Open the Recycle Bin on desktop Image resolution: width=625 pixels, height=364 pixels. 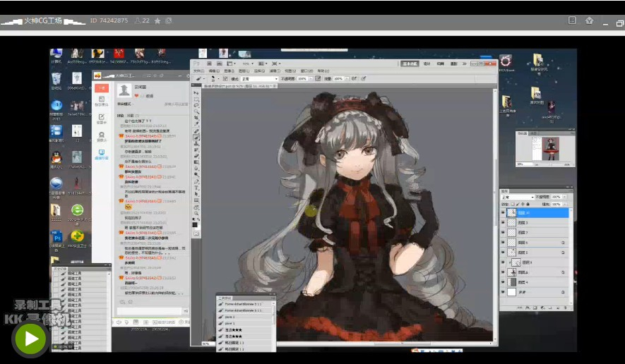[56, 79]
